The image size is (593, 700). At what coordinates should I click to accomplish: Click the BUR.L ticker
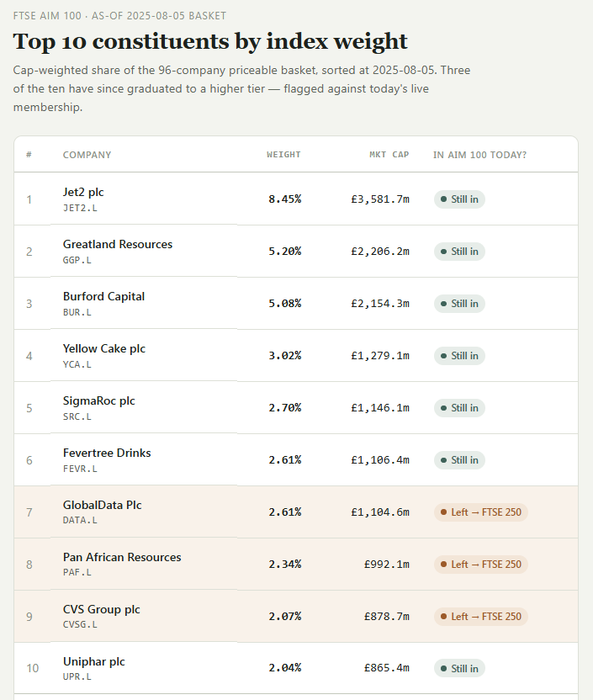point(77,312)
